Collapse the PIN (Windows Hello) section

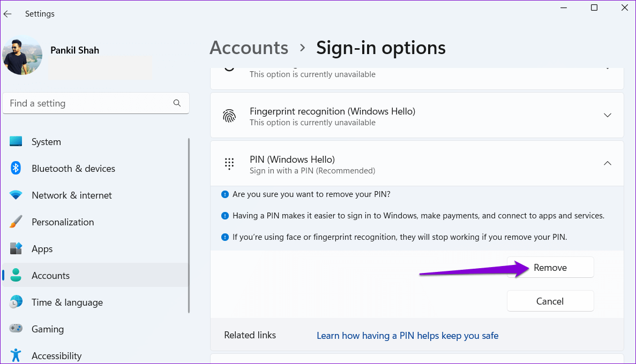[607, 163]
